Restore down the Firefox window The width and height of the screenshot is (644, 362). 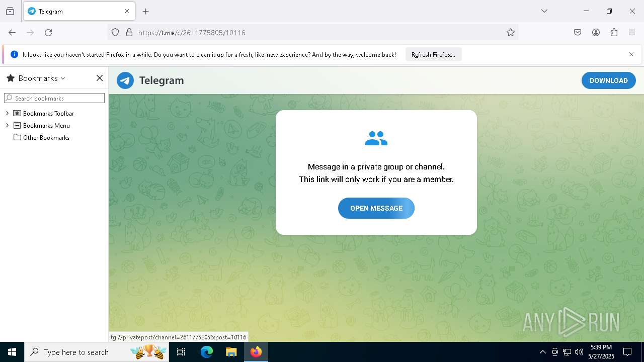click(609, 11)
